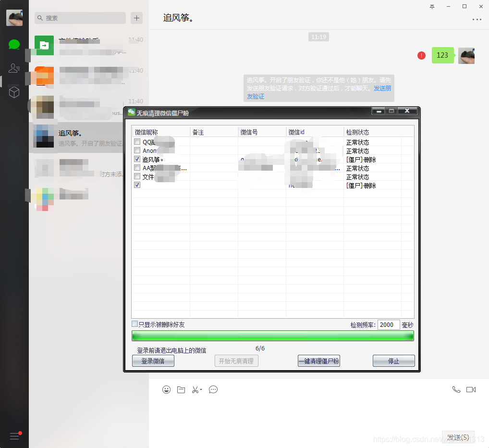Click 正常状态 in the QQ row
This screenshot has height=448, width=489.
point(358,142)
